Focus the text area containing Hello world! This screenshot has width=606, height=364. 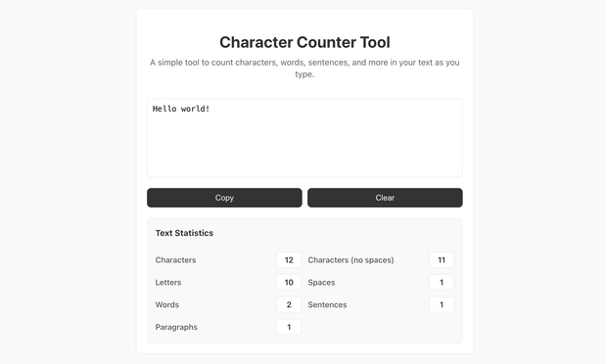(x=304, y=138)
